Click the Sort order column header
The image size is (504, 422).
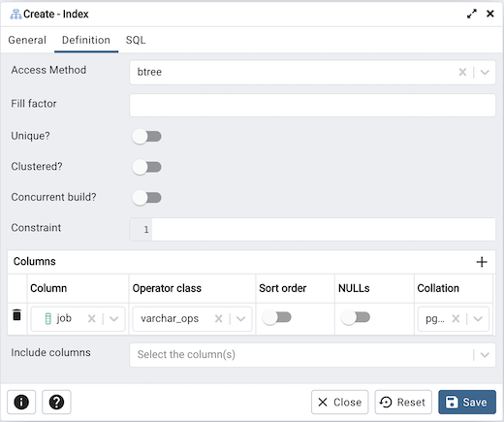tap(282, 288)
